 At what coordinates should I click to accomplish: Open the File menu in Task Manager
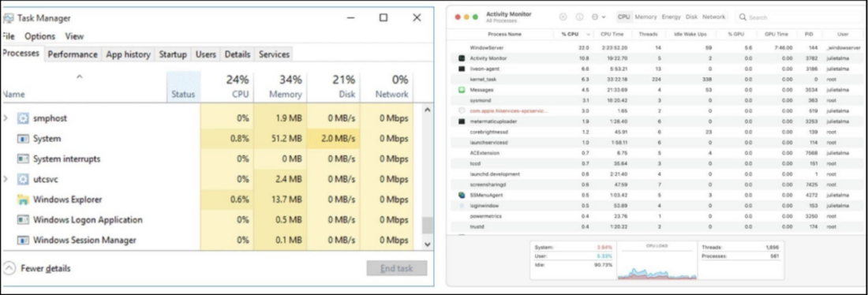click(8, 36)
